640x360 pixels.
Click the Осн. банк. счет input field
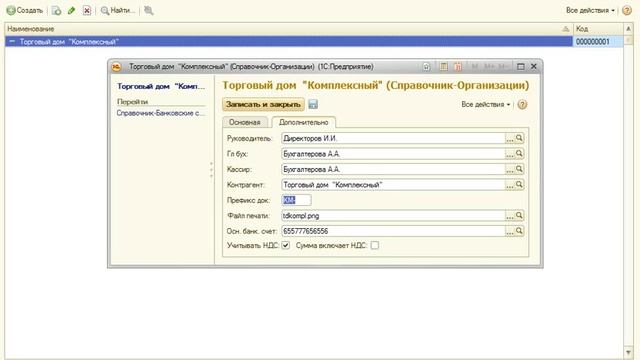[x=393, y=231]
